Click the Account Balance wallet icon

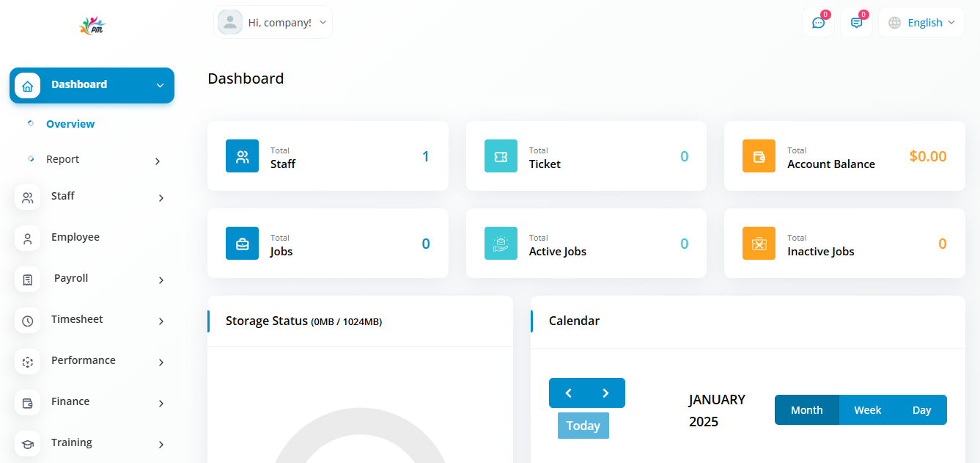coord(759,156)
